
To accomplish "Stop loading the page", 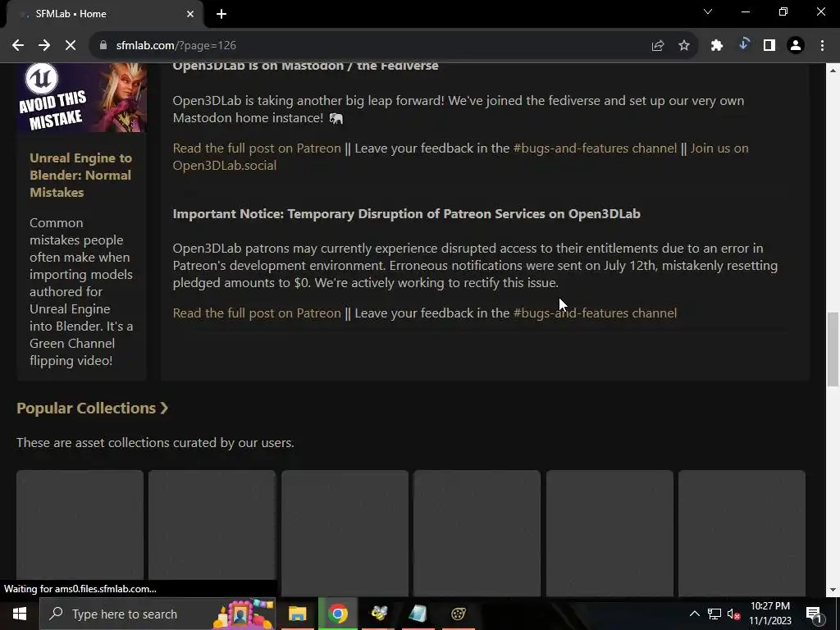I will pos(71,46).
